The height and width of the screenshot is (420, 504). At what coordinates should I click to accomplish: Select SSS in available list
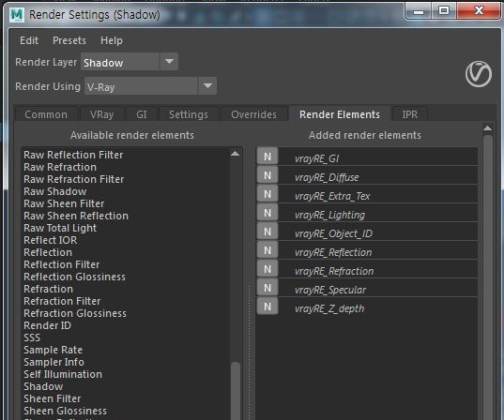(x=32, y=337)
